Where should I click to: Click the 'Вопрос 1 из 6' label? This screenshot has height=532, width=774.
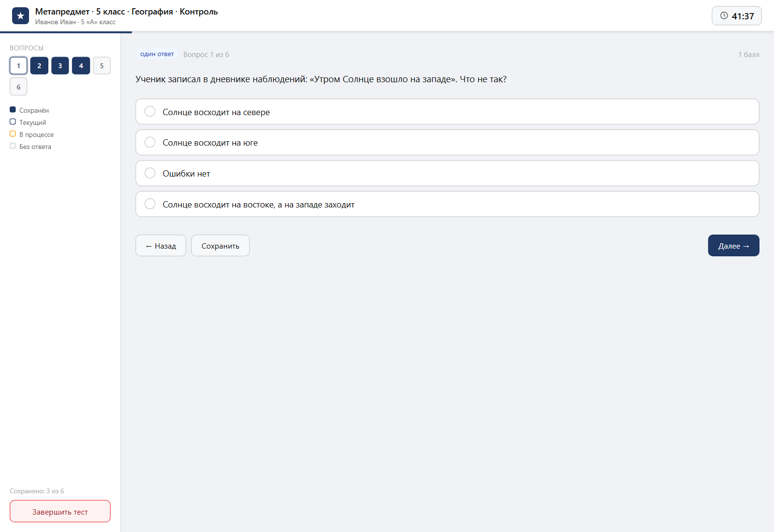[206, 55]
